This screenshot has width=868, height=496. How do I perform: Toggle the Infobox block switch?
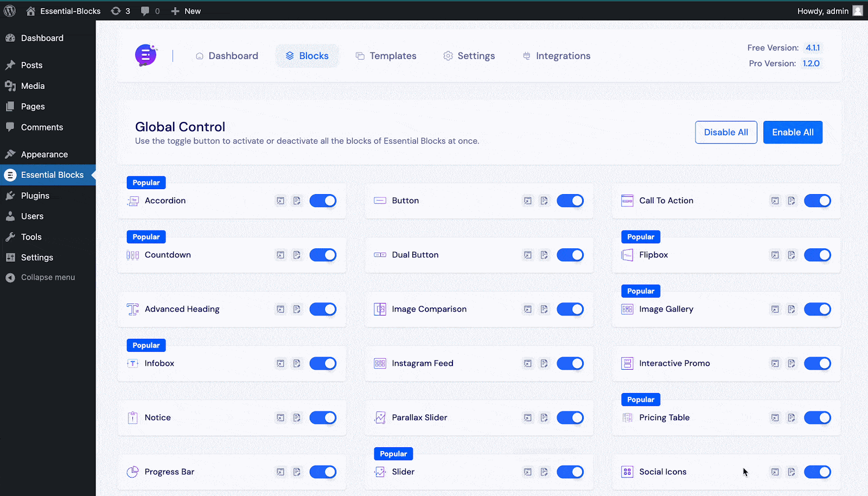click(x=323, y=363)
